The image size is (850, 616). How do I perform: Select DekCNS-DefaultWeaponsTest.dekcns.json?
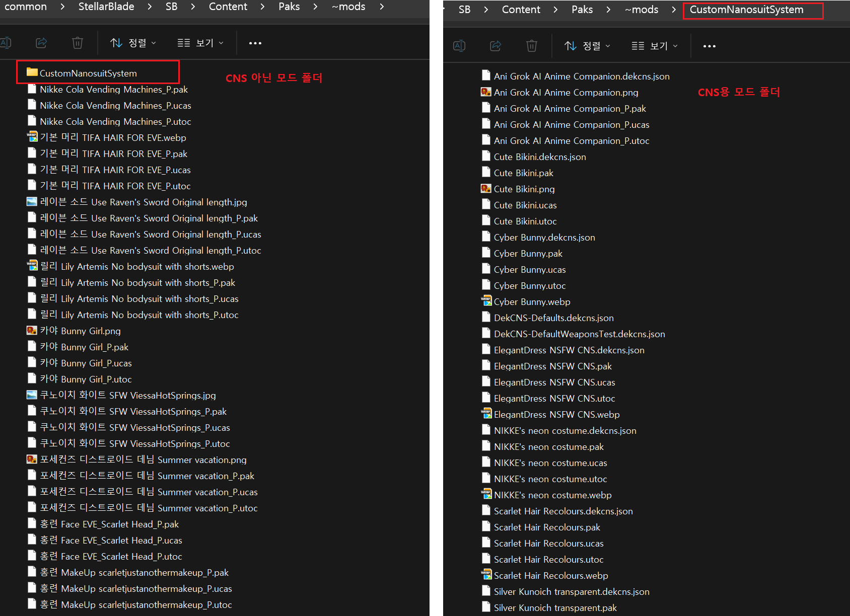click(x=579, y=334)
